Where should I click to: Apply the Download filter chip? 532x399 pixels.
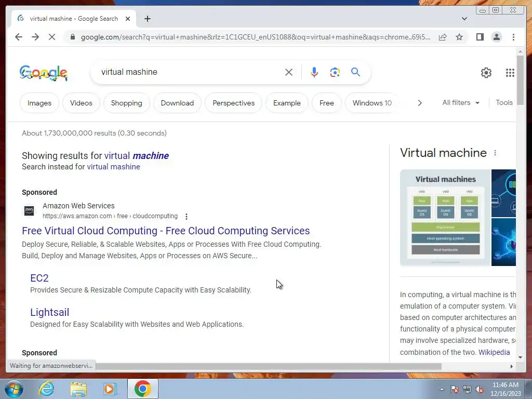coord(177,103)
